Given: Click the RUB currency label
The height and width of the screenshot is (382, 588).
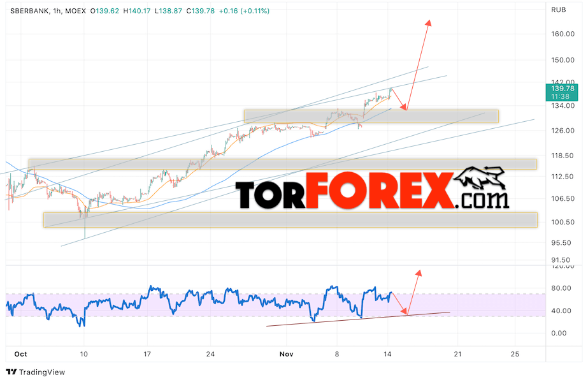Looking at the screenshot, I should [558, 10].
